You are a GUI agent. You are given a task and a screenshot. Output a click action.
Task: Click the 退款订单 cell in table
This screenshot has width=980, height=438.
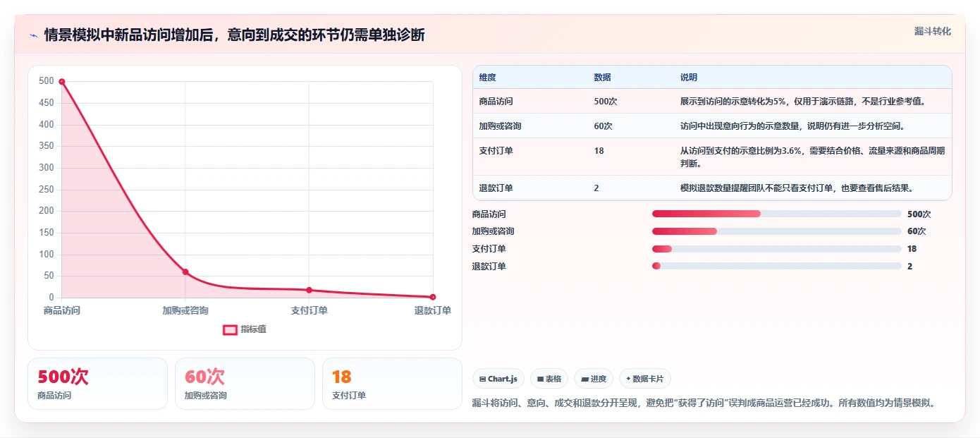(x=496, y=188)
